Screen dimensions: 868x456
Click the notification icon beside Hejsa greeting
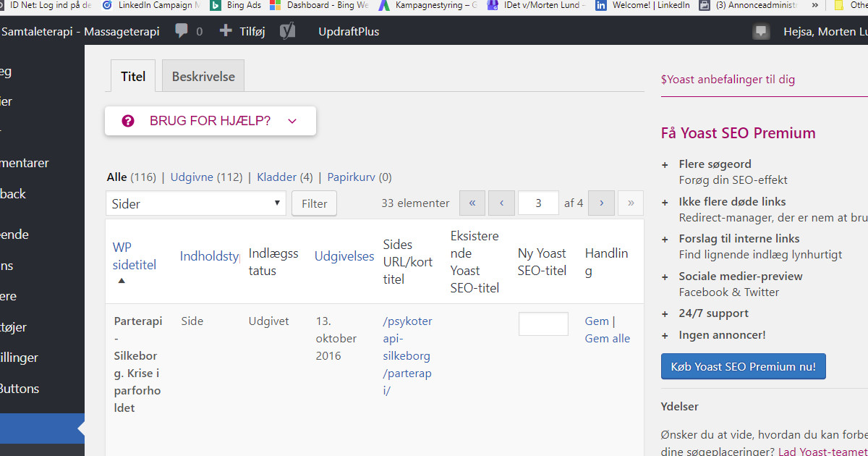pos(760,31)
